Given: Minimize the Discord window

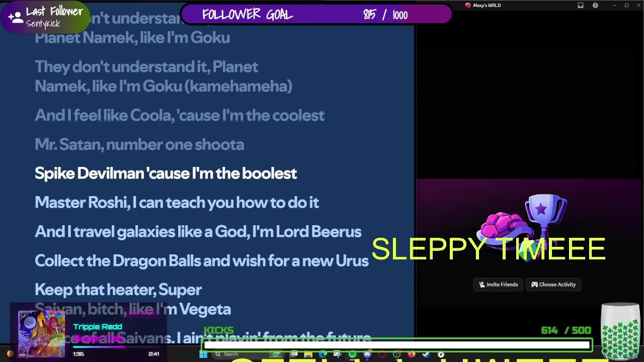Looking at the screenshot, I should (614, 6).
